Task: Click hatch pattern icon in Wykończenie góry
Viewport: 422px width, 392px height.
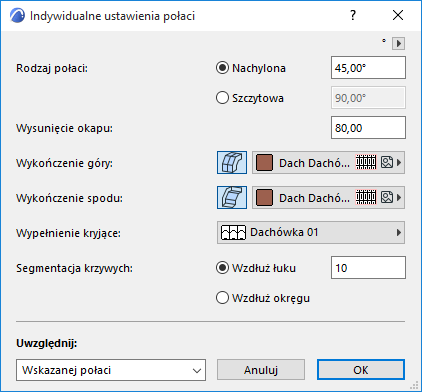Action: click(366, 163)
